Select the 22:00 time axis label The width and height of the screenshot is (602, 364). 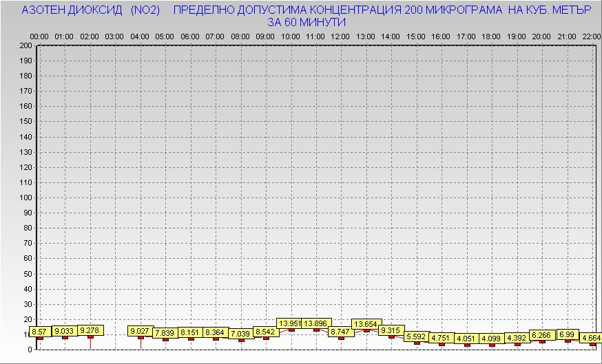591,36
